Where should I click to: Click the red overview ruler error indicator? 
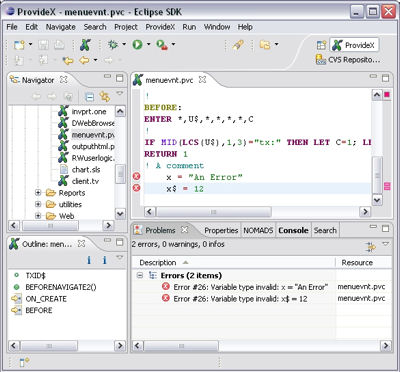[x=387, y=95]
